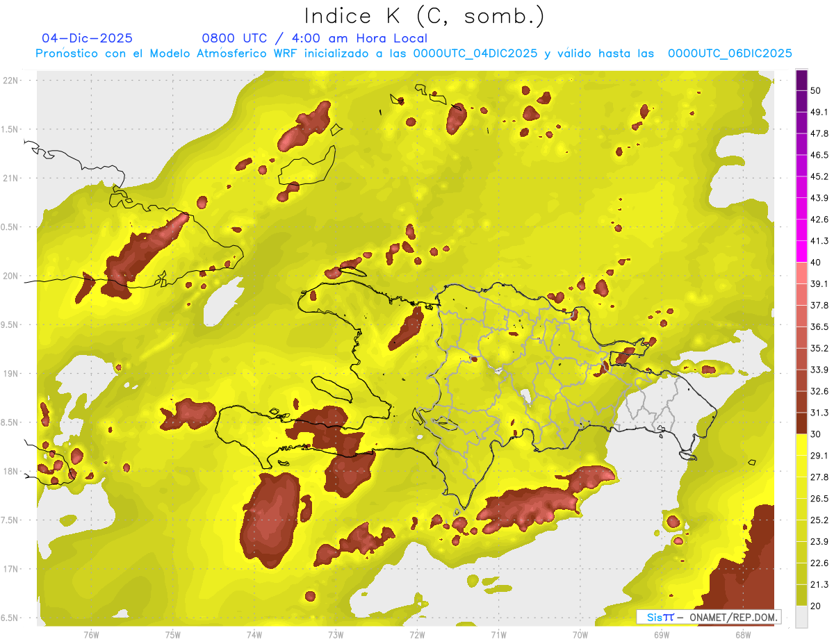Select legend value "45.2"
This screenshot has height=644, width=834.
[819, 176]
